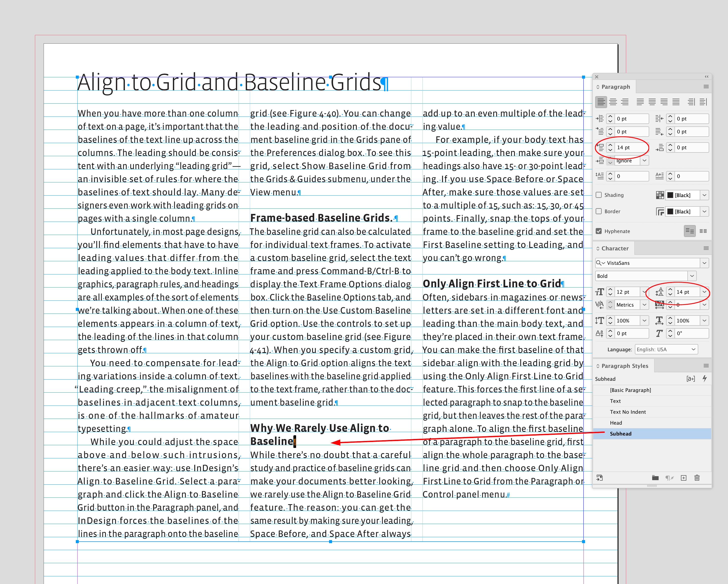Click Align to baseline grid icon
Image resolution: width=728 pixels, height=584 pixels.
[x=703, y=231]
